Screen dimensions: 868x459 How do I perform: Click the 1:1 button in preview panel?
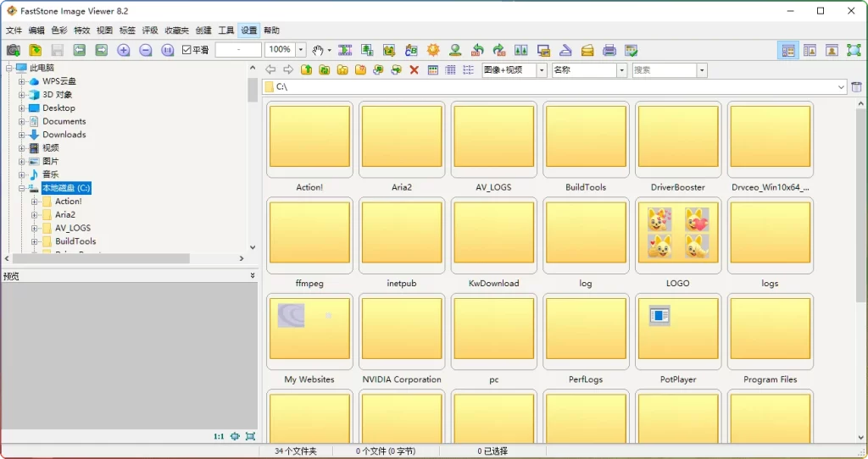(x=219, y=436)
